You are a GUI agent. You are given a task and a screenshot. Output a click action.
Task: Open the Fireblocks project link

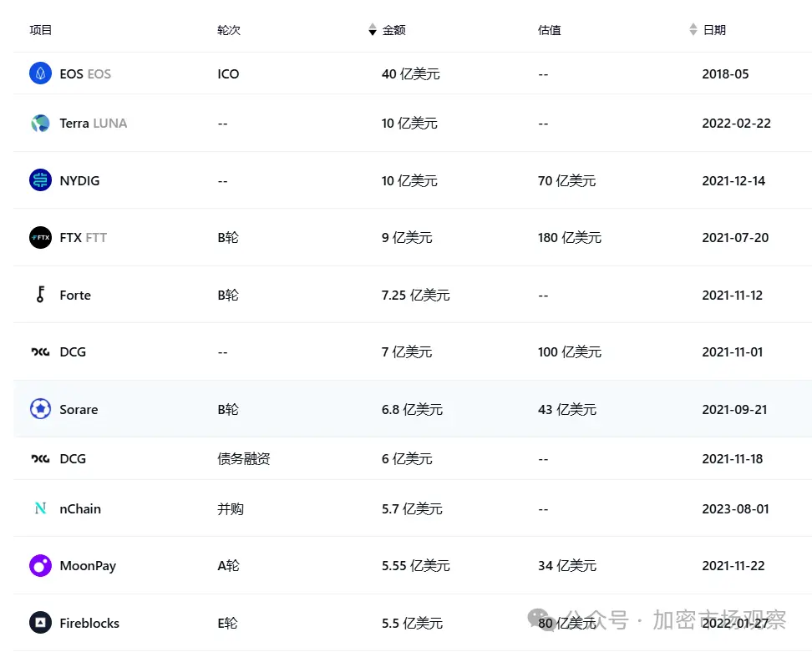coord(89,623)
